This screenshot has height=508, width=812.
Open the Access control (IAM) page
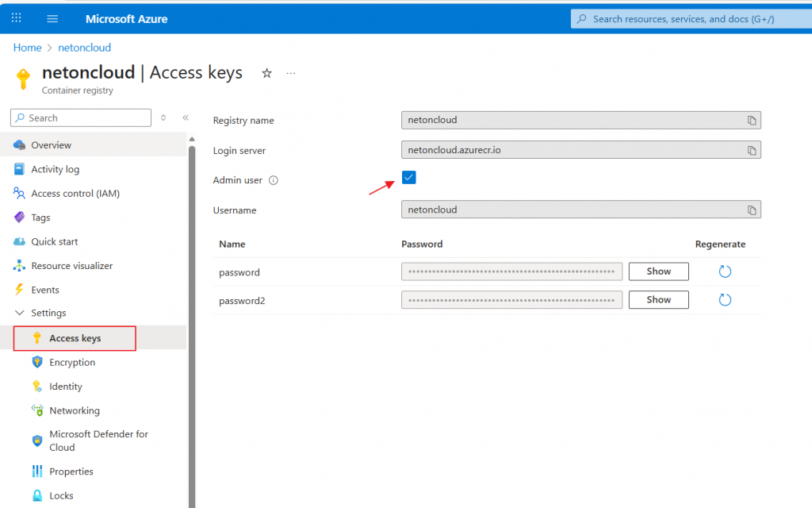tap(75, 194)
